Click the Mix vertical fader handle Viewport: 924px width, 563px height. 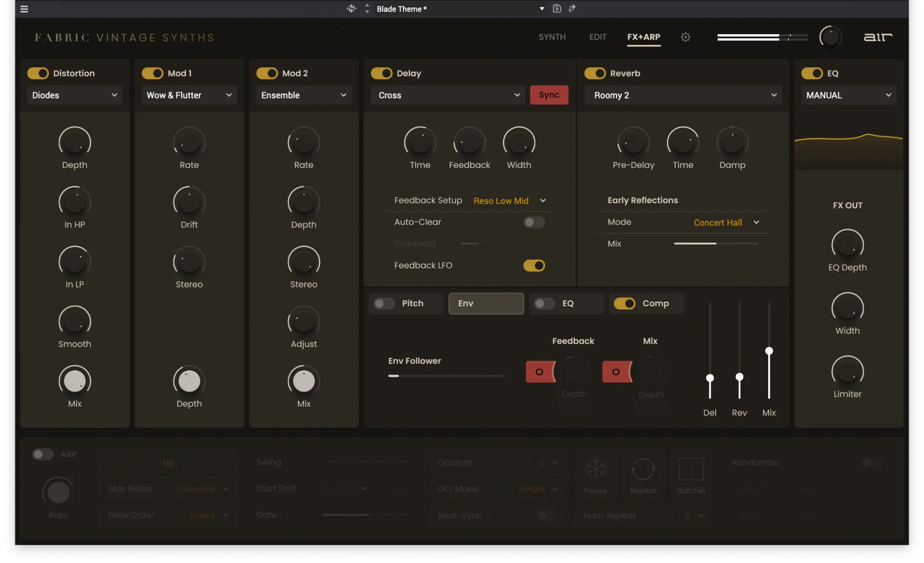(x=769, y=351)
